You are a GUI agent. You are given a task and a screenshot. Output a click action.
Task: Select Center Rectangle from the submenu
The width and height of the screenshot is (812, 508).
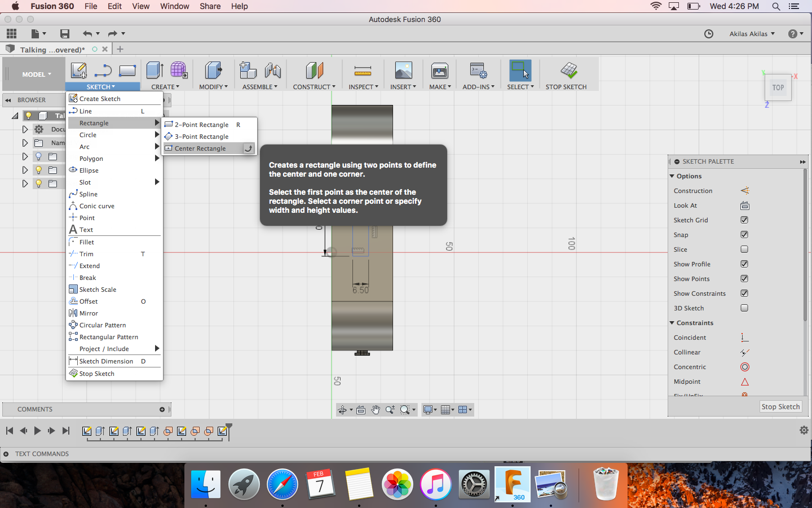pyautogui.click(x=200, y=148)
